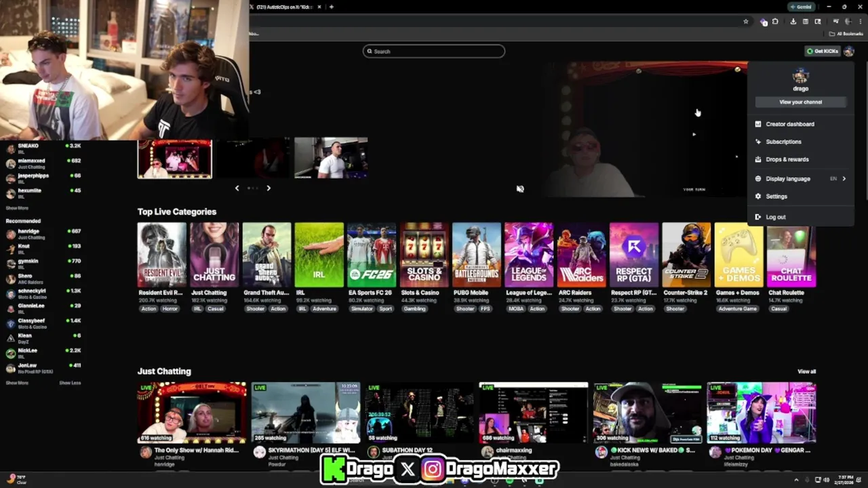The image size is (868, 488).
Task: Open the browser extensions puzzle icon
Action: coord(775,22)
